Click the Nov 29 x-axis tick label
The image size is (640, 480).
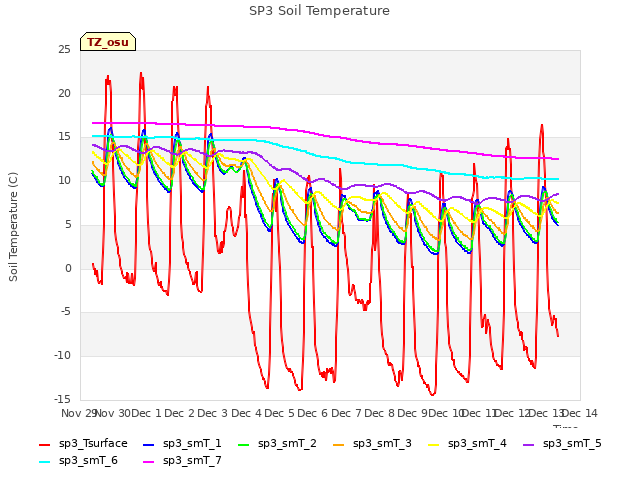[x=78, y=413]
